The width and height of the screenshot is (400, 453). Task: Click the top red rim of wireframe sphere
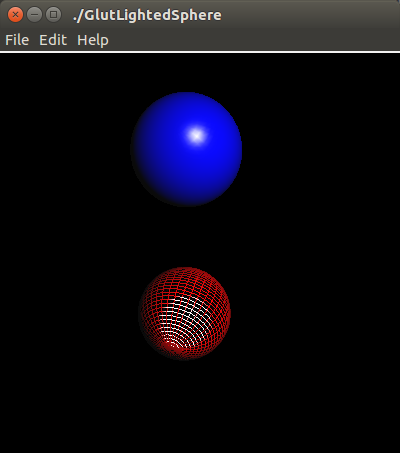(185, 271)
